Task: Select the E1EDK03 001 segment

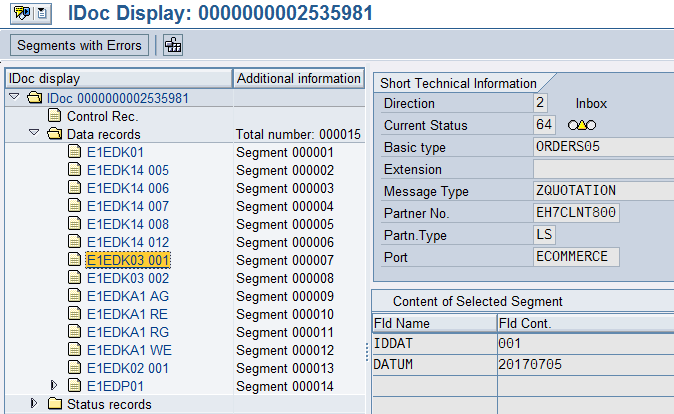Action: [128, 260]
